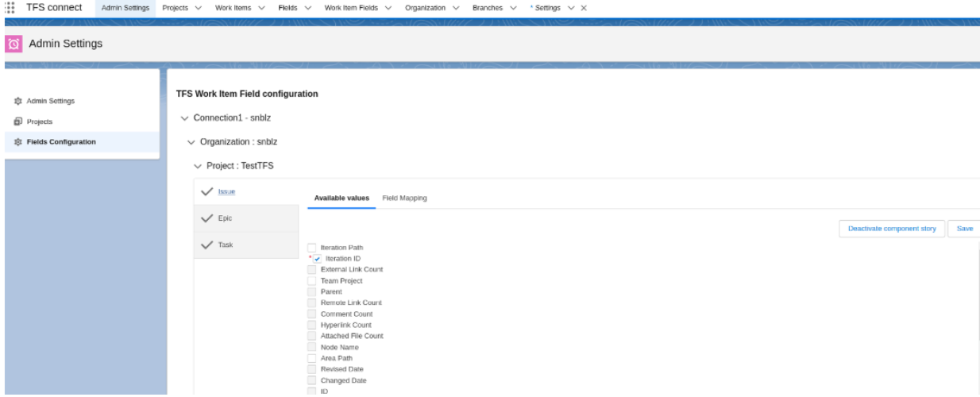Select the Available values tab
Screen dimensions: 980x397
pos(342,198)
